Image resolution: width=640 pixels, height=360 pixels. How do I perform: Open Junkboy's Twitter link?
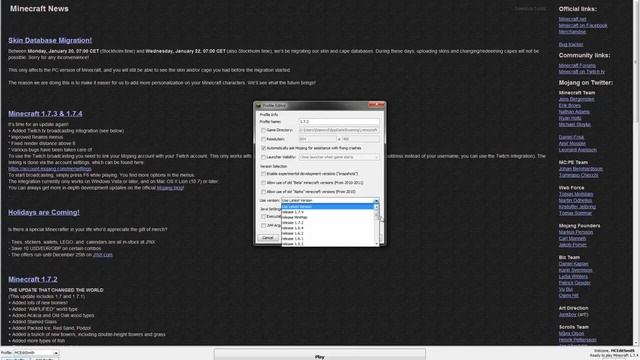(567, 315)
